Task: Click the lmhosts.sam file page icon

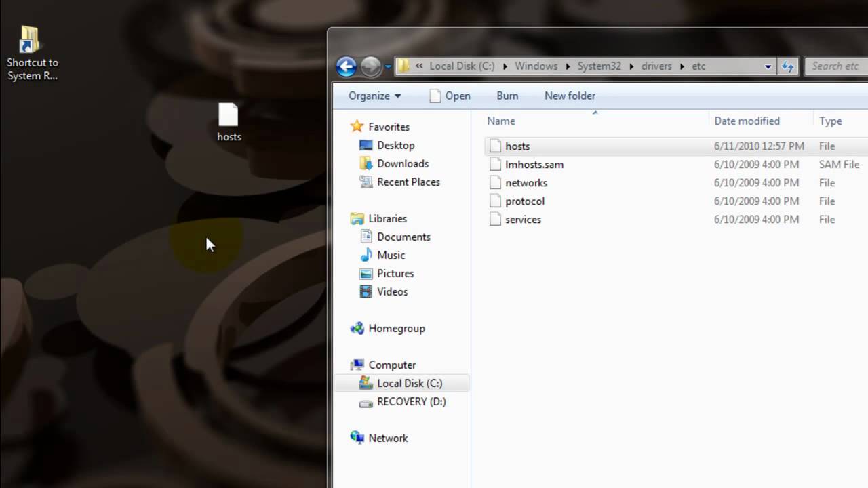Action: (x=494, y=164)
